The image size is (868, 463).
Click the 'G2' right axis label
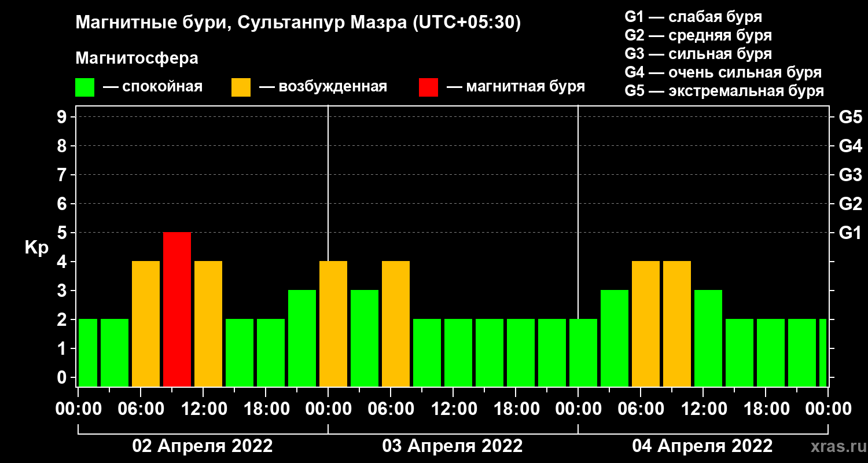850,204
